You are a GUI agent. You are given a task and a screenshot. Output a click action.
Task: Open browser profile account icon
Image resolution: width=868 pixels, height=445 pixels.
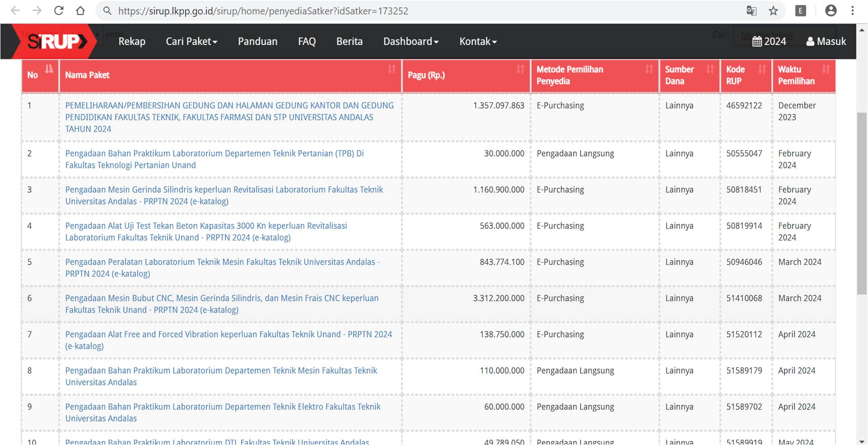831,11
